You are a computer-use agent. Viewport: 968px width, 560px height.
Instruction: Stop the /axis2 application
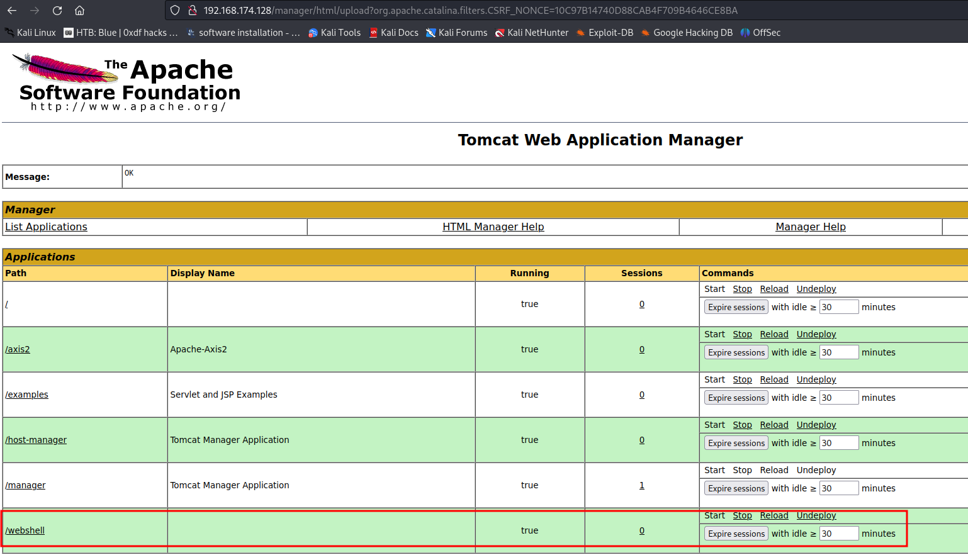coord(742,334)
